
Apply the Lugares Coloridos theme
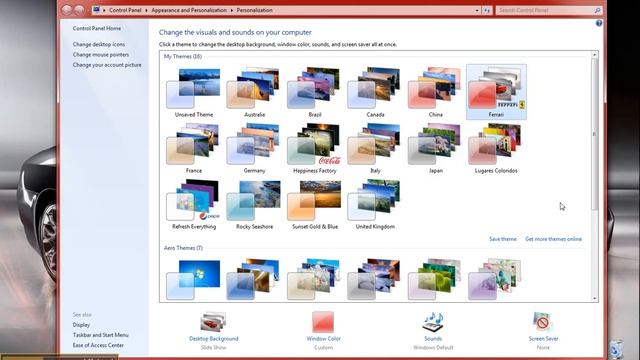[496, 149]
